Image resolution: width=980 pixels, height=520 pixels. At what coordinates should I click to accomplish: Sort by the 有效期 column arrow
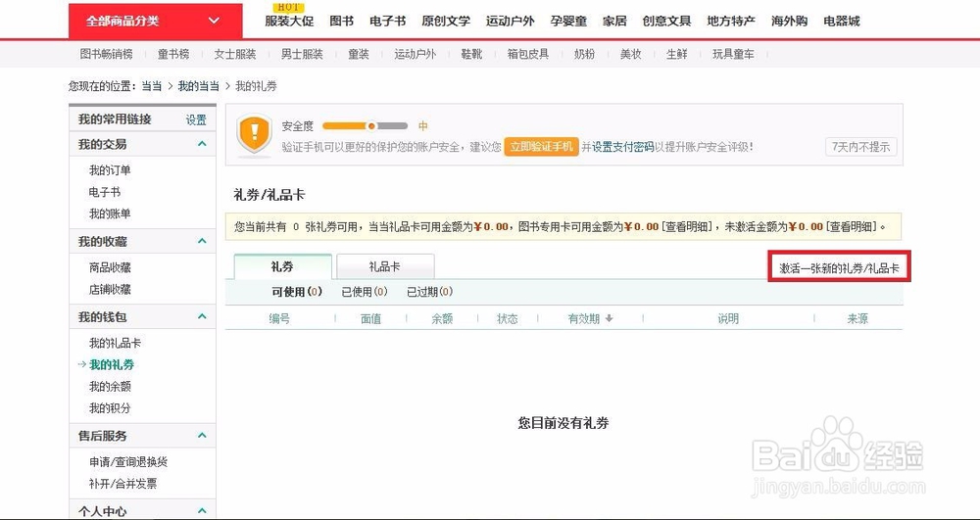609,318
